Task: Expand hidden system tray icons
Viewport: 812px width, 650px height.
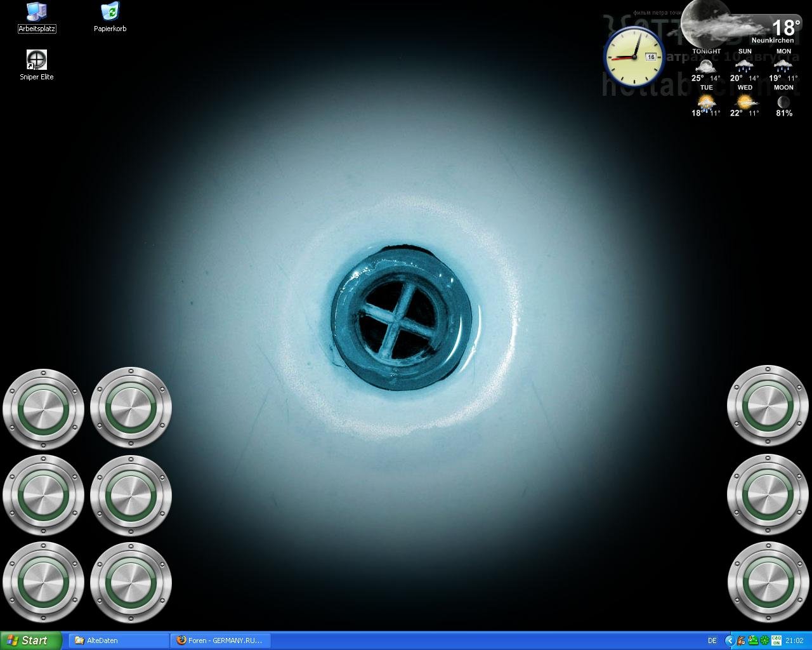Action: (x=730, y=640)
